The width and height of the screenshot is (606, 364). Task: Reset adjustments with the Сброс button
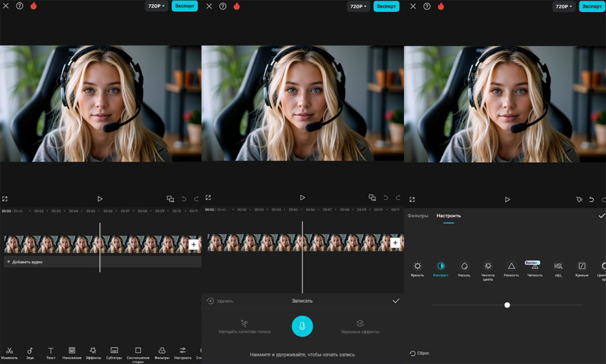(419, 353)
